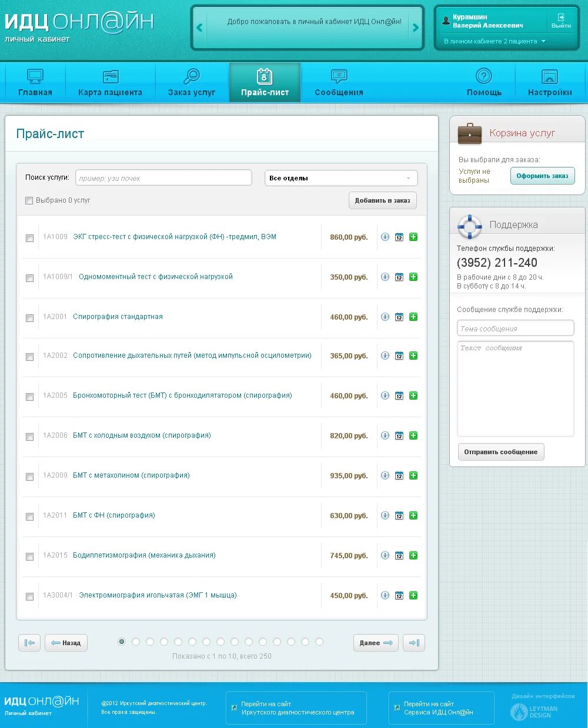The width and height of the screenshot is (588, 728).
Task: Jump to first page of price list
Action: pyautogui.click(x=29, y=643)
